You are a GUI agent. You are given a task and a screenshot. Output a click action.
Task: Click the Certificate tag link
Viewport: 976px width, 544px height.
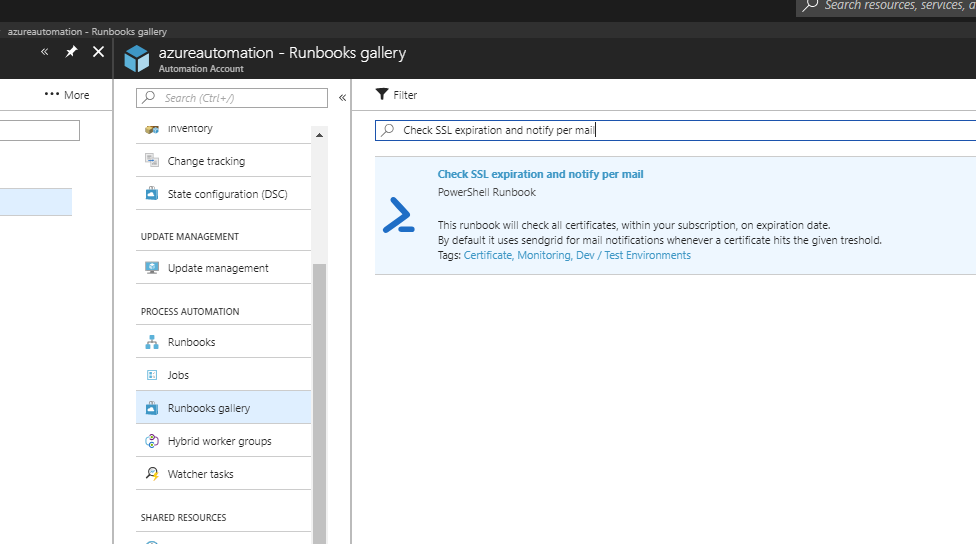click(487, 255)
